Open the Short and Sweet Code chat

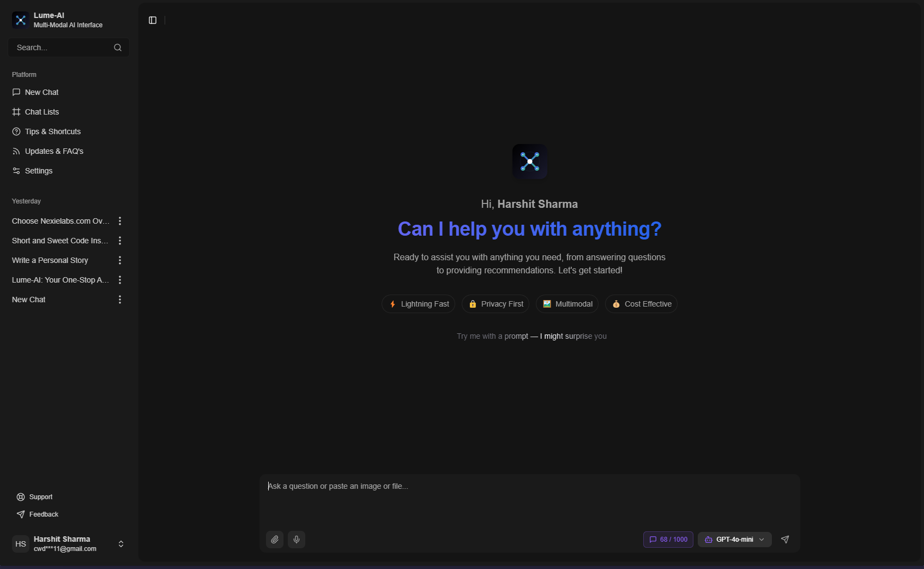[x=61, y=241]
